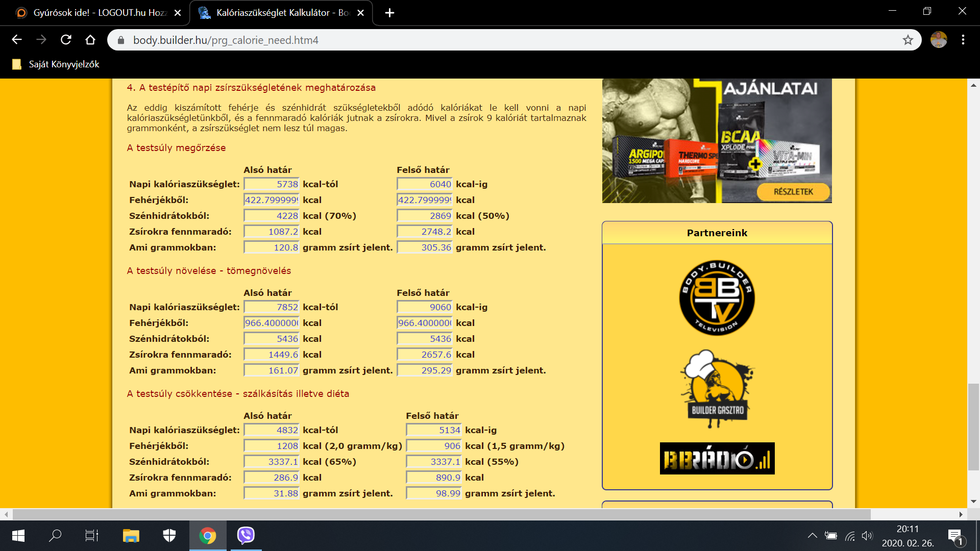
Task: Open the Builder Gasztro partner link
Action: (x=717, y=389)
